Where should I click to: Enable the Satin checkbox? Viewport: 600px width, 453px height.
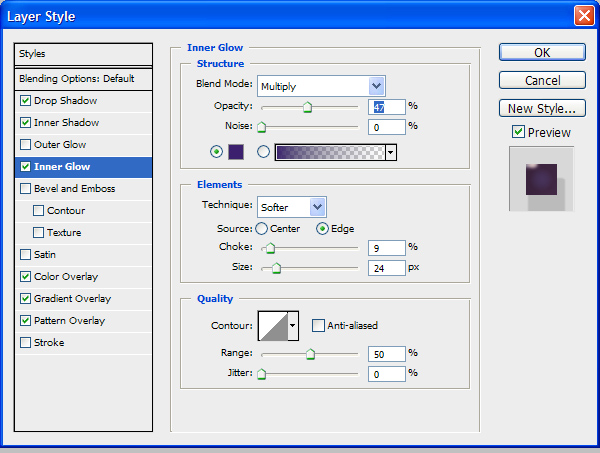click(x=25, y=254)
